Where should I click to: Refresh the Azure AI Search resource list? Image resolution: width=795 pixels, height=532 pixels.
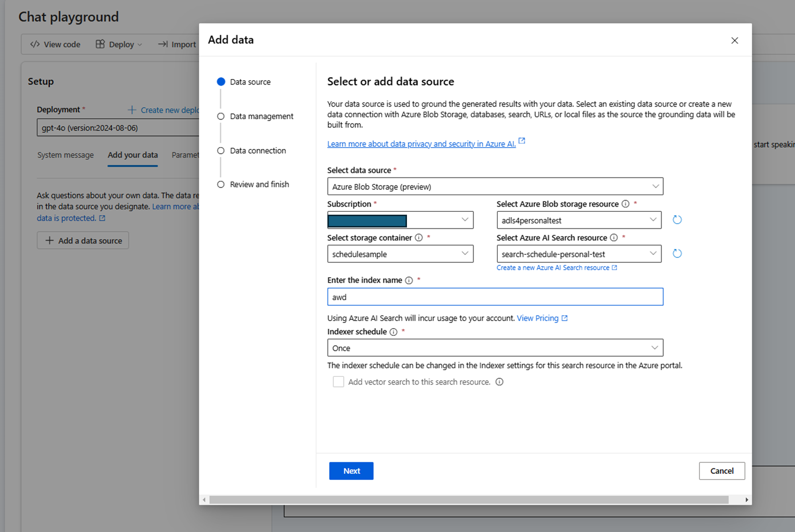[677, 253]
